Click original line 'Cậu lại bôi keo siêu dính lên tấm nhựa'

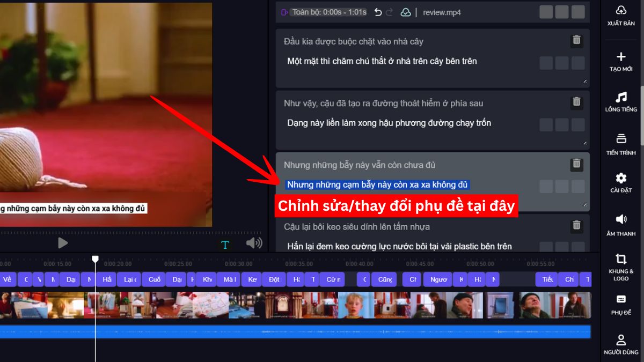357,226
